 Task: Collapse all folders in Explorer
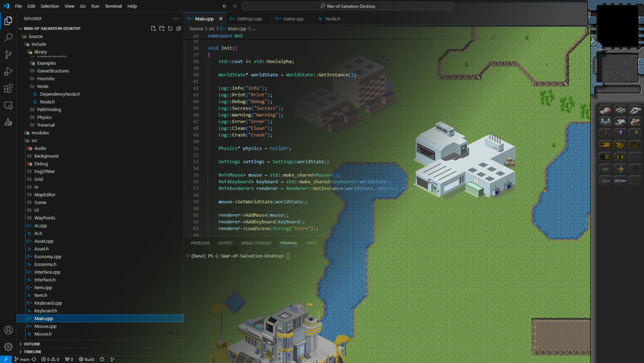coord(178,28)
